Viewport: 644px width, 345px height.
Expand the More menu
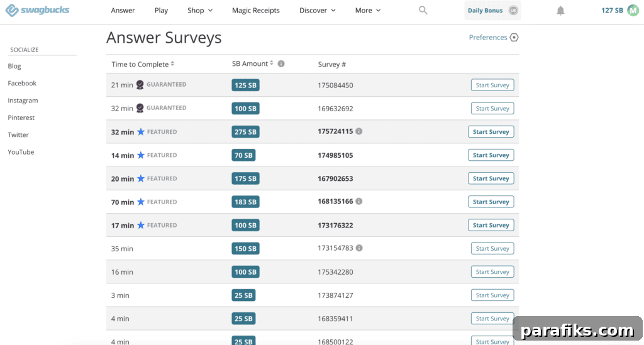(368, 10)
